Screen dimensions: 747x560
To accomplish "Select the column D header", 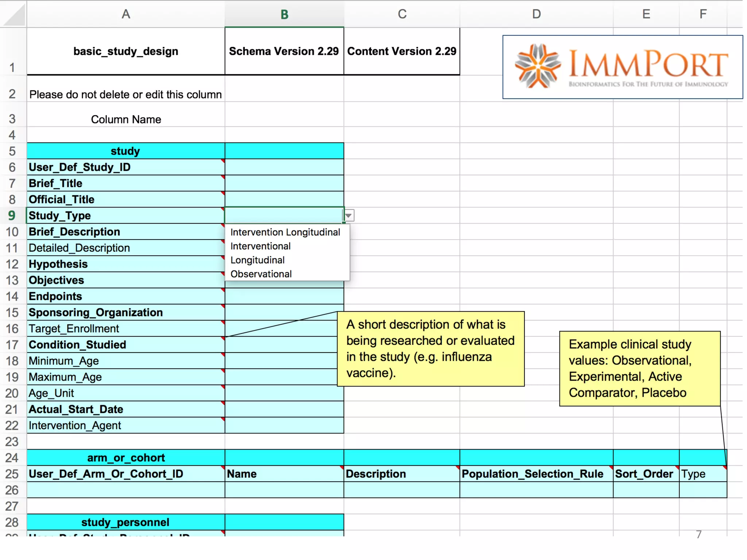I will tap(536, 15).
